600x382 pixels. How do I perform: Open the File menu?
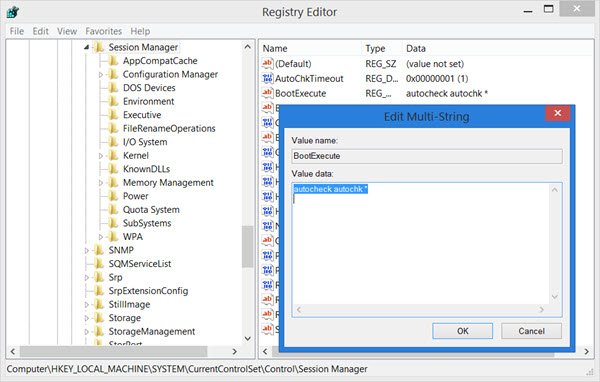pyautogui.click(x=17, y=31)
